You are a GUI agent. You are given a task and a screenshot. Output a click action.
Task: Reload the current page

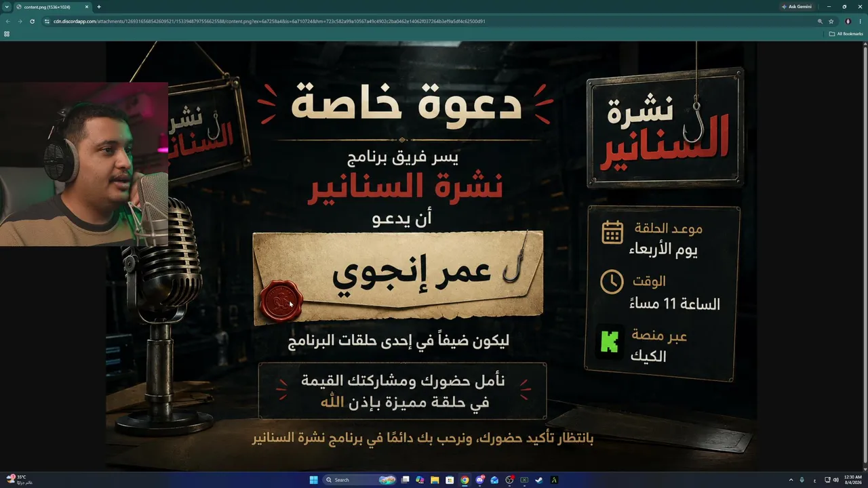[x=32, y=21]
